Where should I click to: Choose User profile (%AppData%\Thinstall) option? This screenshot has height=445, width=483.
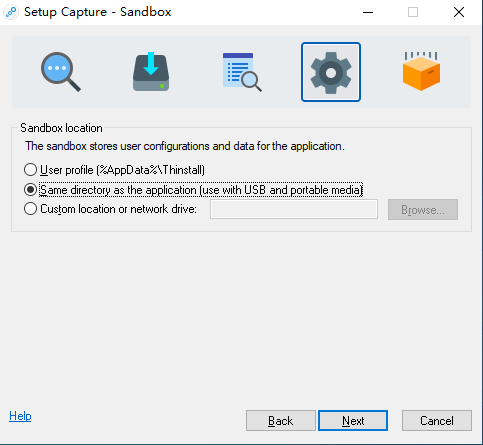coord(114,170)
